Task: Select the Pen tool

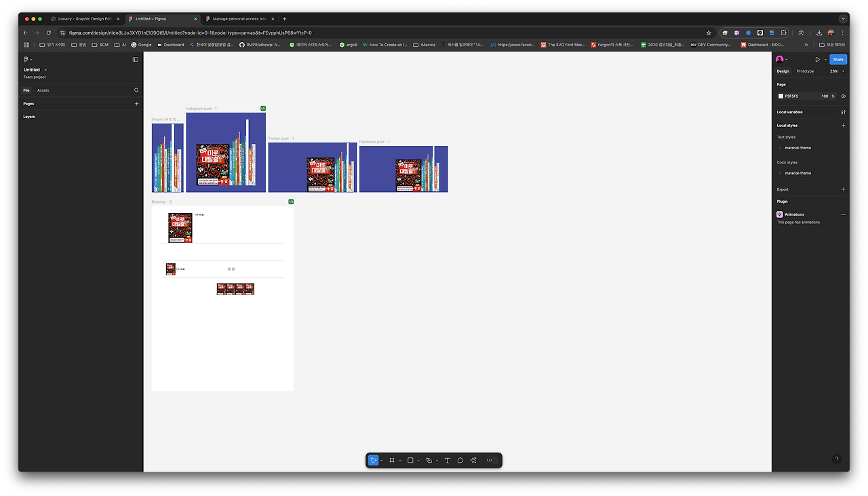Action: (429, 460)
